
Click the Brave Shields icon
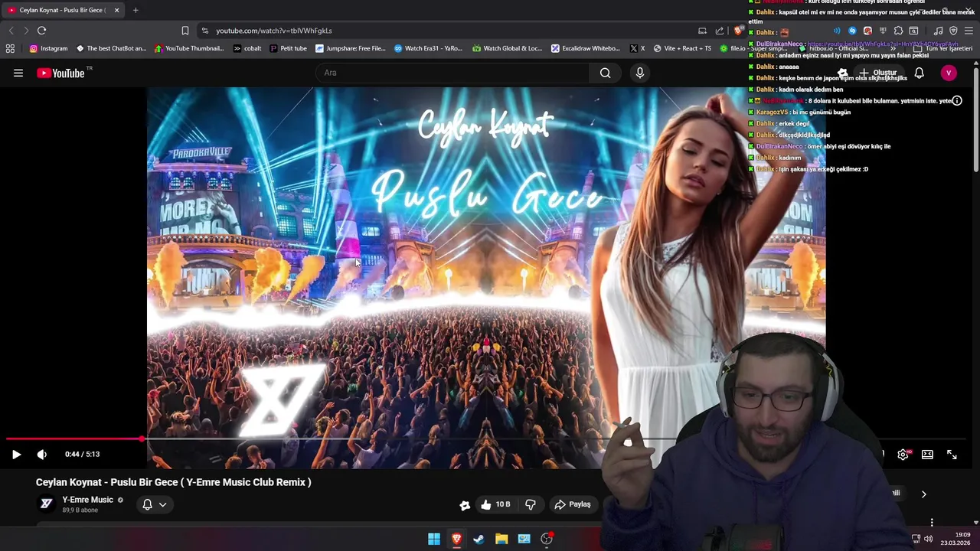[x=738, y=31]
